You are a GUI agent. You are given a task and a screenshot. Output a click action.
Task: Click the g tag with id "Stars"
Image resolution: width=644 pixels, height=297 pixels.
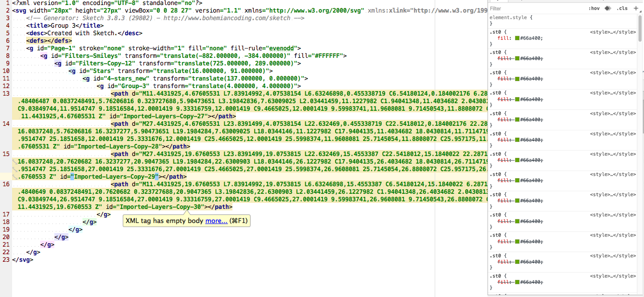point(98,71)
